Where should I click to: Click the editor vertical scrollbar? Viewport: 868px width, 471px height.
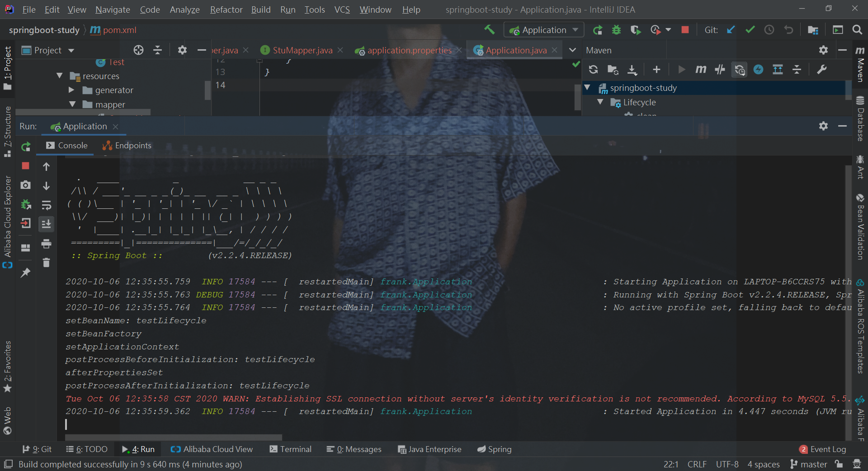(577, 97)
